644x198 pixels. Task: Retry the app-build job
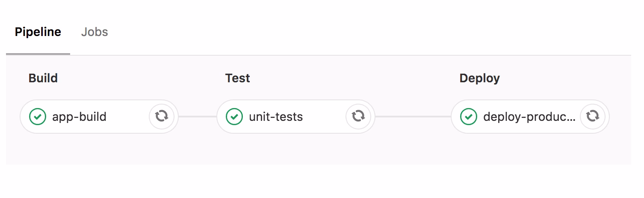pos(161,116)
